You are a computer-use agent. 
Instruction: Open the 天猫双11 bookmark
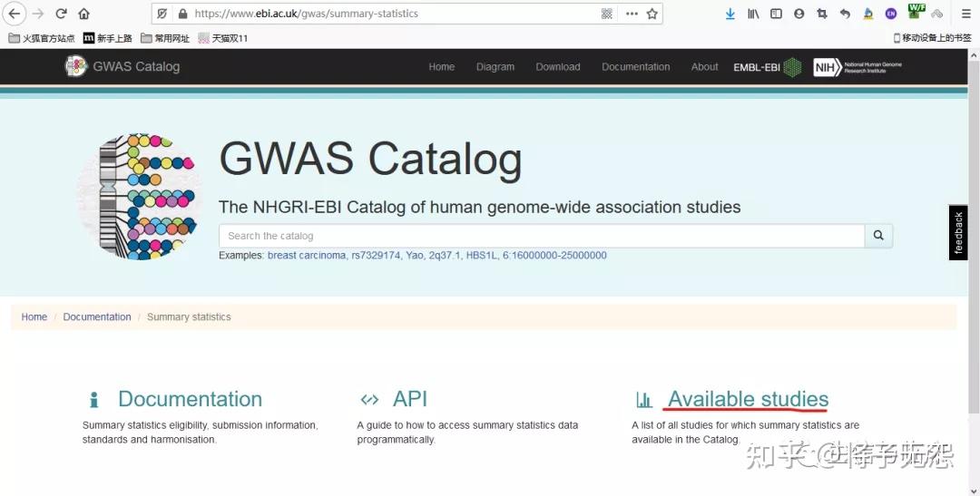pyautogui.click(x=223, y=38)
